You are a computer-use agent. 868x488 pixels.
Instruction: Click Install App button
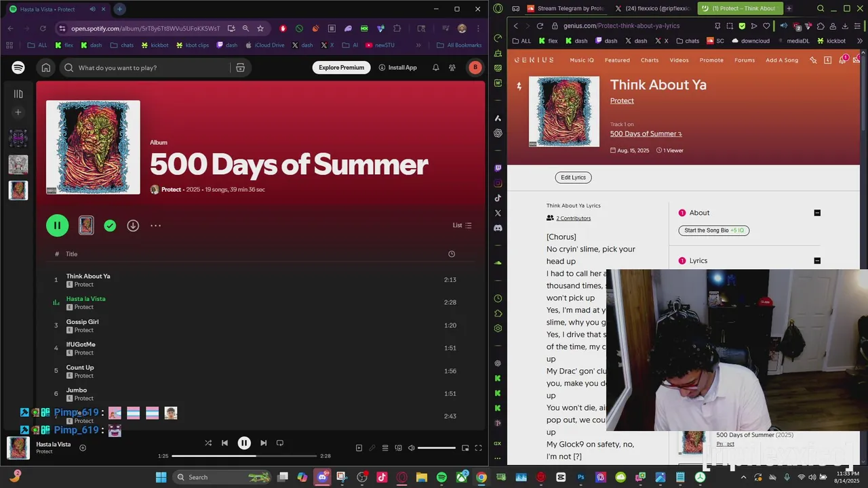coord(398,68)
